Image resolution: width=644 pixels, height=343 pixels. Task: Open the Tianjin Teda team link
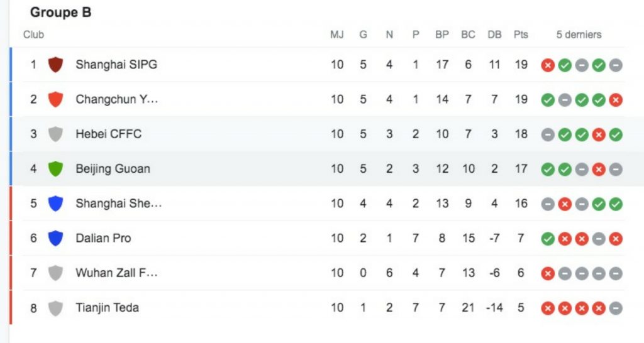107,308
